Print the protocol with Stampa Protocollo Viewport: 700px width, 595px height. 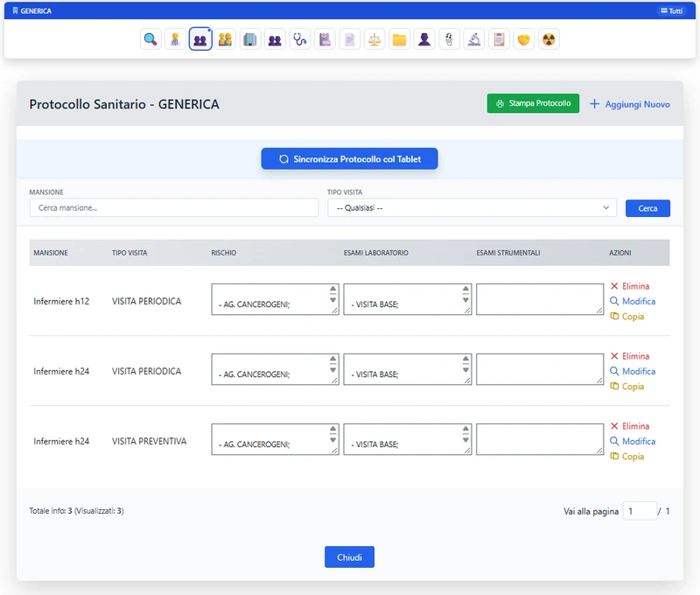pyautogui.click(x=533, y=103)
